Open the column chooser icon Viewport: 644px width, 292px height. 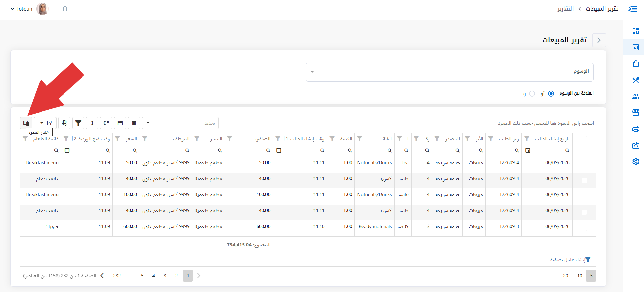[26, 123]
